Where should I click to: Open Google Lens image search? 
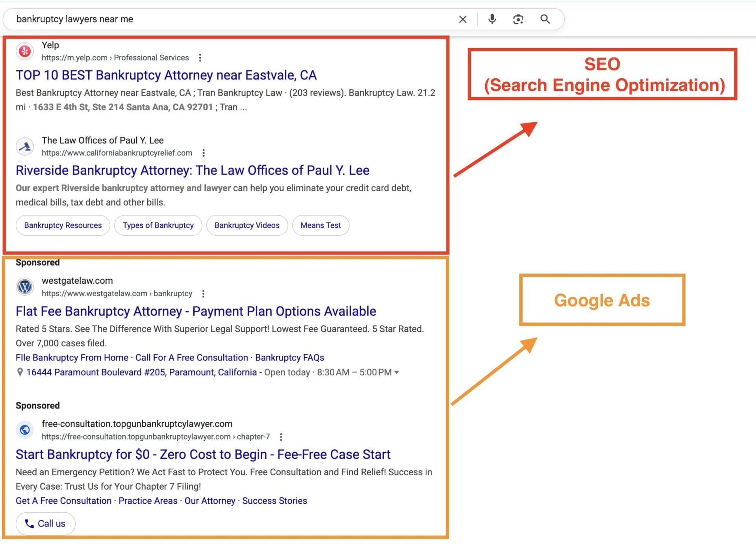coord(518,19)
